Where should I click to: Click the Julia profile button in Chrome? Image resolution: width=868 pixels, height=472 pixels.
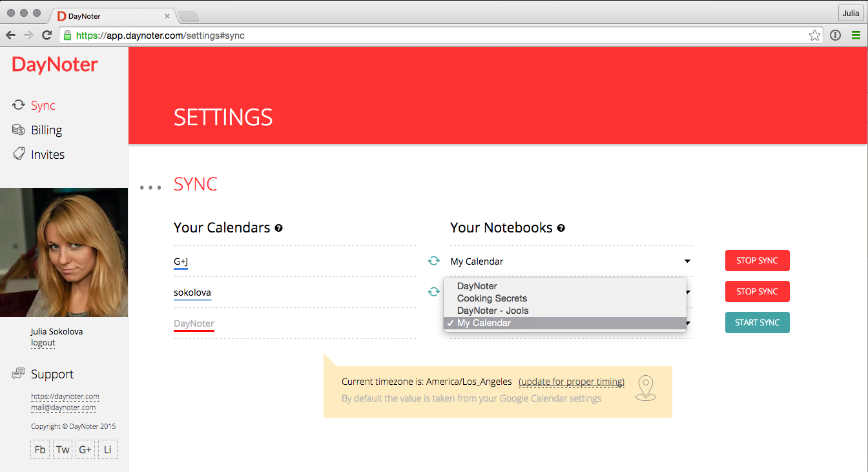click(x=850, y=13)
